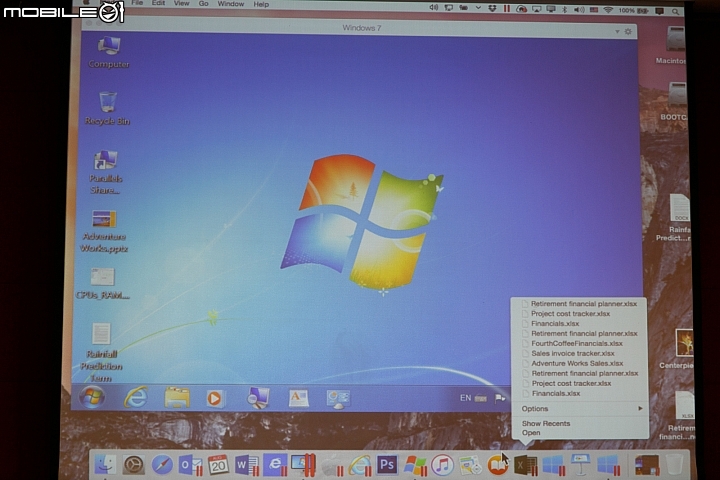Viewport: 720px width, 480px height.
Task: Open Finder from the Dock
Action: point(105,464)
